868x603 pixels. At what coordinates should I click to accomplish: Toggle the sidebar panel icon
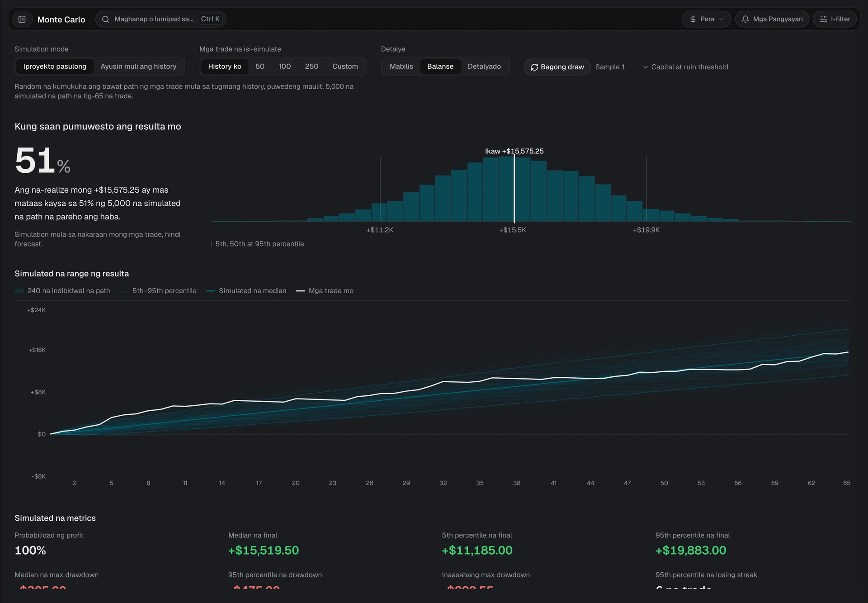click(x=22, y=19)
